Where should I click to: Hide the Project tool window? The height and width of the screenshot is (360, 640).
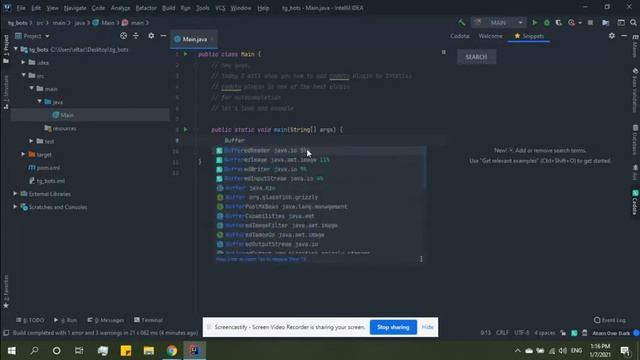(x=163, y=36)
